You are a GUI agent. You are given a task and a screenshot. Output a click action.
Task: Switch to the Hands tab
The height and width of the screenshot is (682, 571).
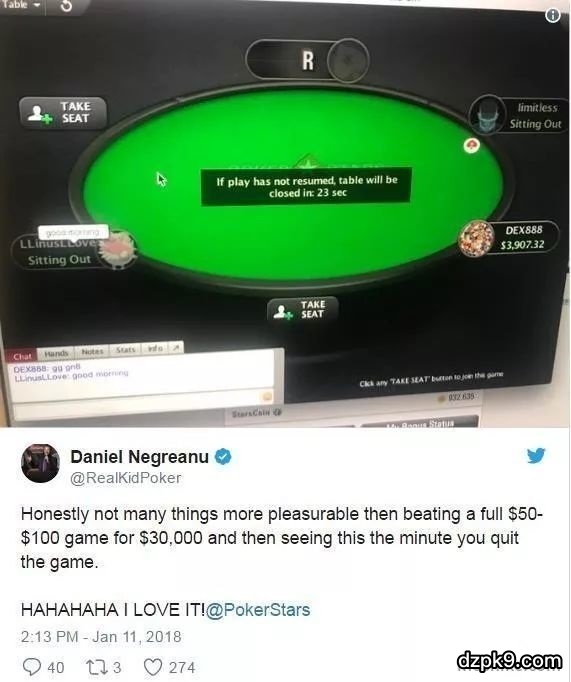[x=56, y=353]
